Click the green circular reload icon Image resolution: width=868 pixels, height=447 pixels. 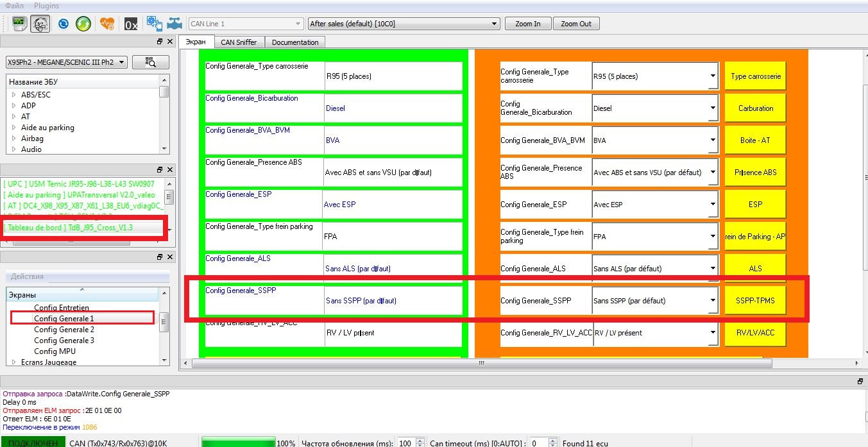(83, 24)
